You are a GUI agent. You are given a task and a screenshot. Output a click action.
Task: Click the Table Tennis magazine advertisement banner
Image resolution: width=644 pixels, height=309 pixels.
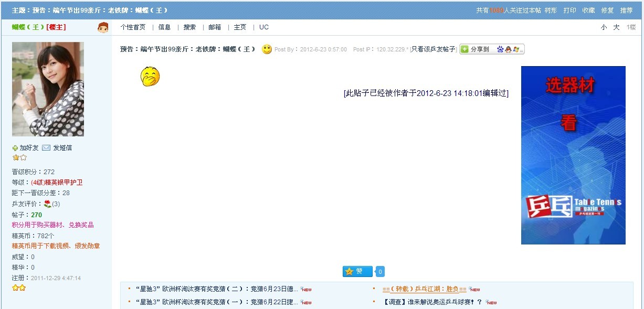pyautogui.click(x=573, y=155)
